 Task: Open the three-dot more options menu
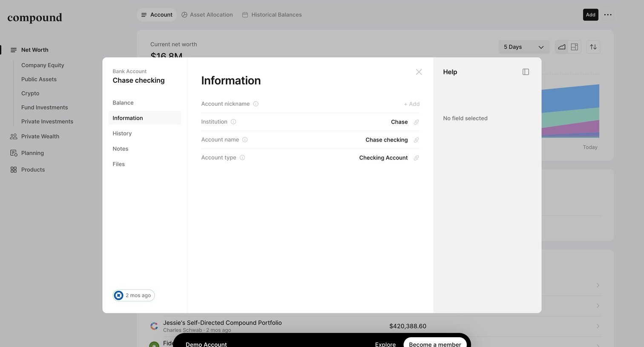coord(608,14)
